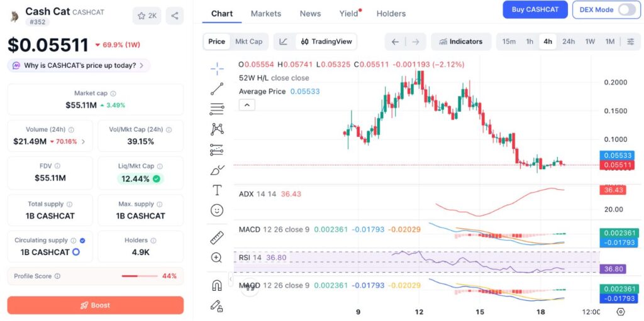Open the News tab
The width and height of the screenshot is (644, 321).
click(310, 14)
